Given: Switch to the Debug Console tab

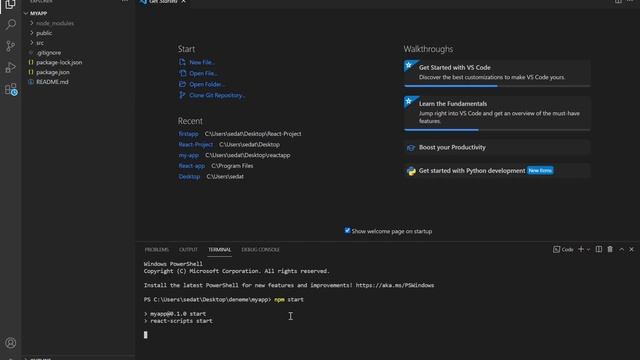Looking at the screenshot, I should coord(260,249).
